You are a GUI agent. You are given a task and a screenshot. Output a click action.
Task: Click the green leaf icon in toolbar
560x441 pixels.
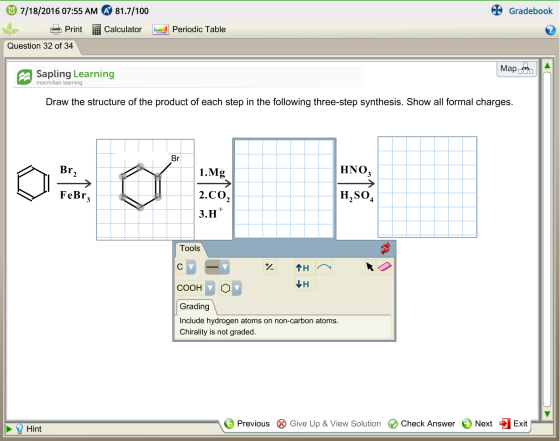pos(10,29)
